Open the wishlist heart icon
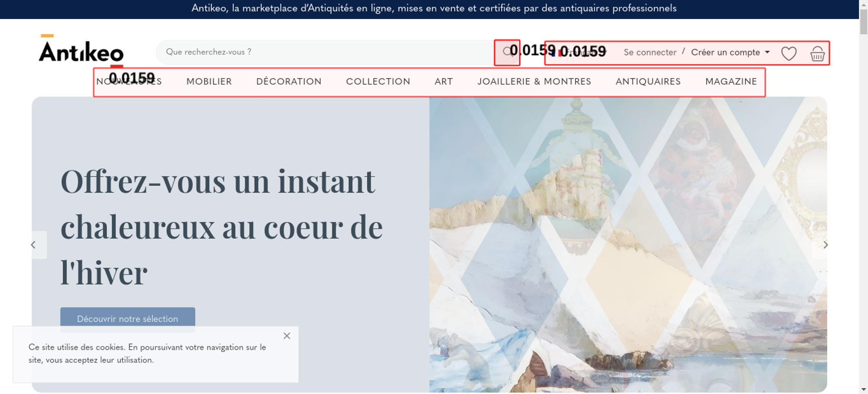868x394 pixels. [789, 53]
